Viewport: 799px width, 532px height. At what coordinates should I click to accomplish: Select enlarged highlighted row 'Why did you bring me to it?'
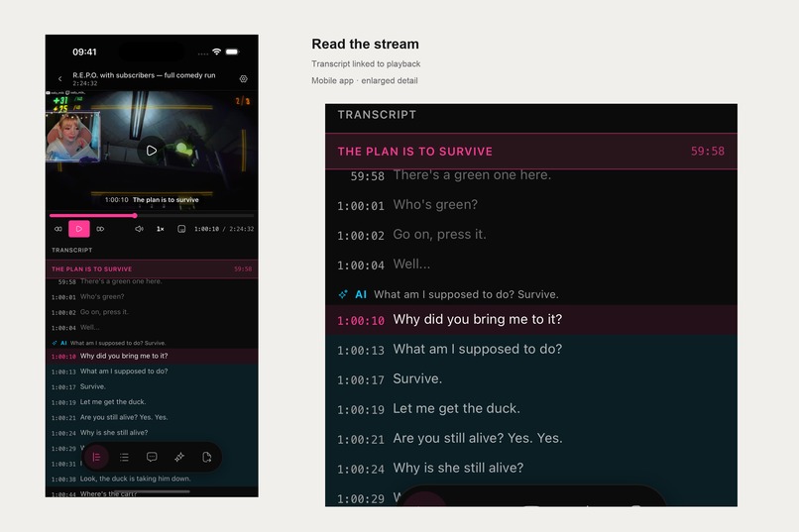pyautogui.click(x=531, y=320)
